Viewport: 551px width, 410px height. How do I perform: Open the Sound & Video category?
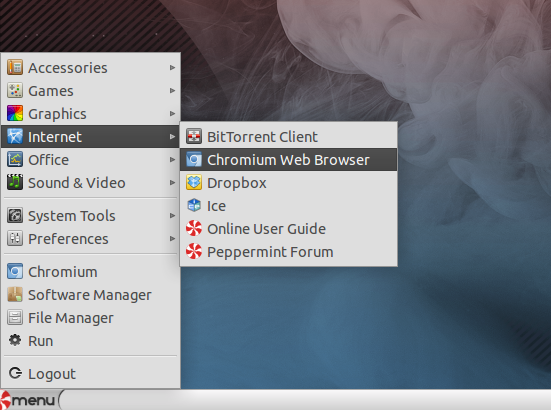coord(91,183)
